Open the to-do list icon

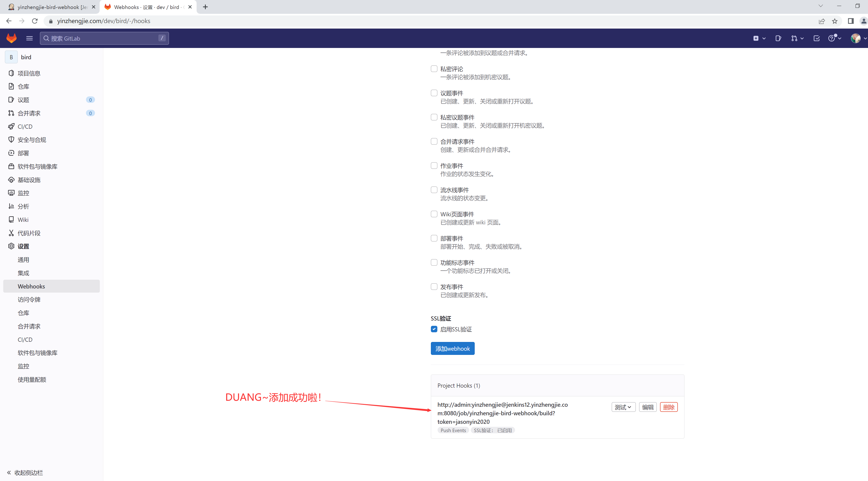pos(816,38)
